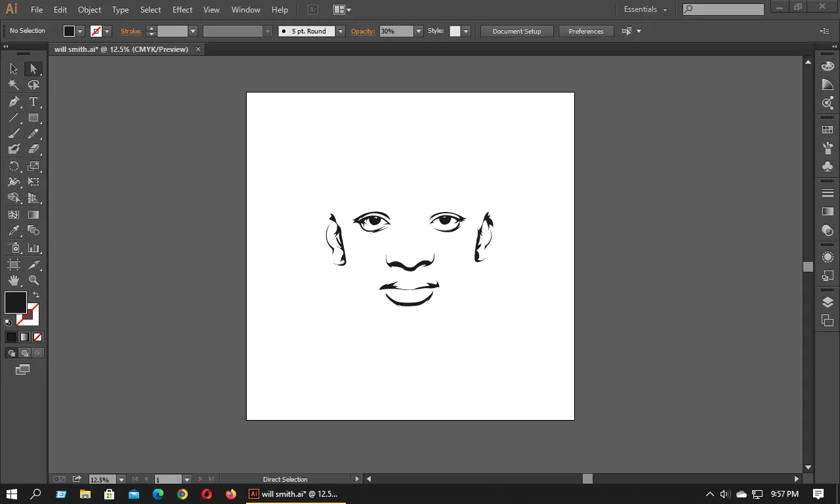Select the Perspective Grid tool
Image resolution: width=840 pixels, height=504 pixels.
click(33, 198)
